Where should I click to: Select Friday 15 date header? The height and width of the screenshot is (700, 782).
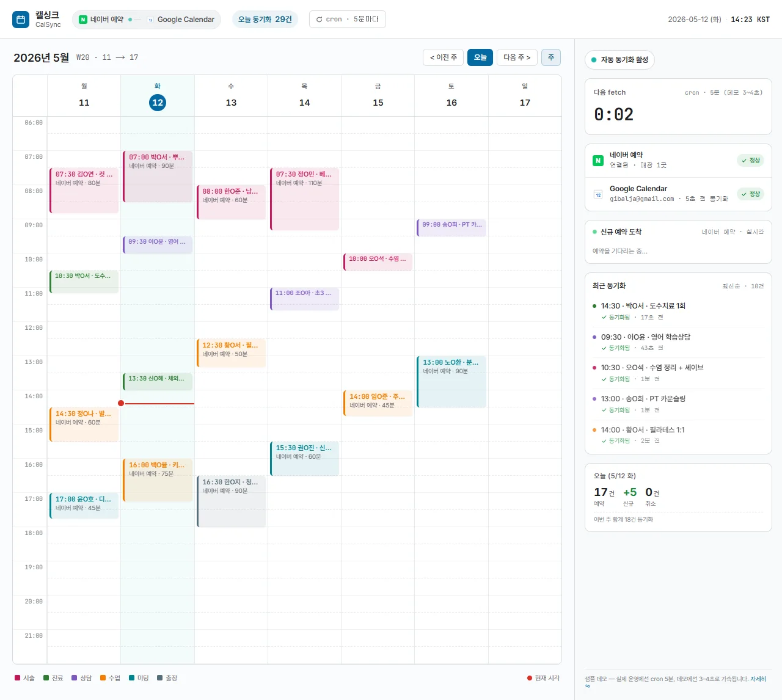pyautogui.click(x=378, y=96)
